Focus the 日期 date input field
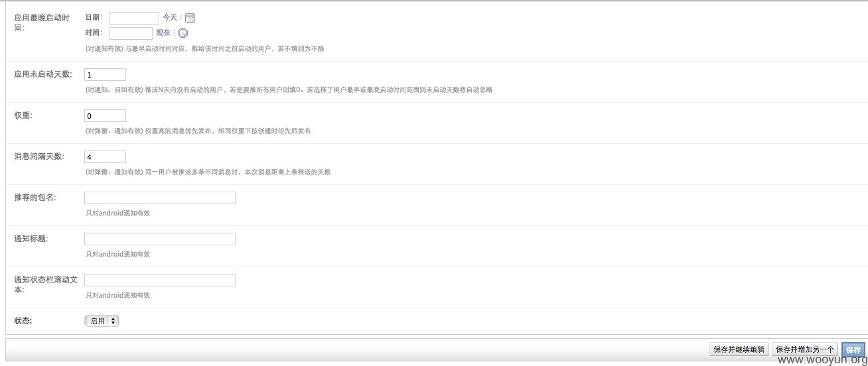The image size is (868, 366). pyautogui.click(x=134, y=18)
